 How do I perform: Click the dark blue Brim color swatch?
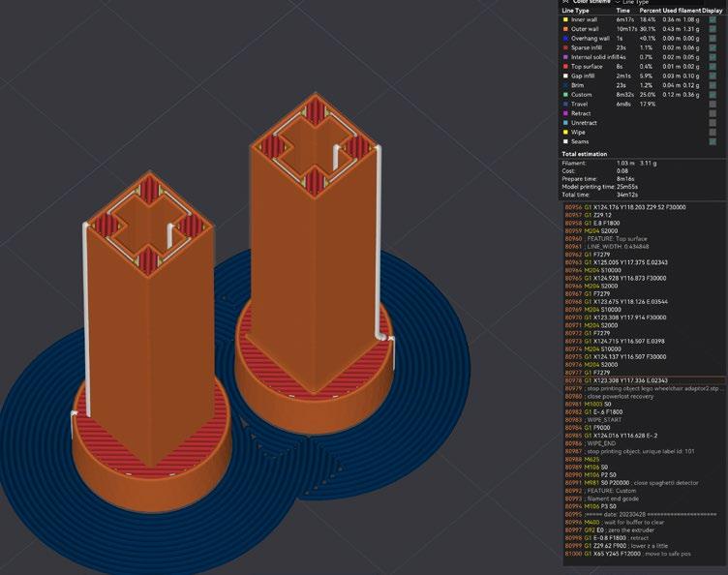pyautogui.click(x=565, y=85)
